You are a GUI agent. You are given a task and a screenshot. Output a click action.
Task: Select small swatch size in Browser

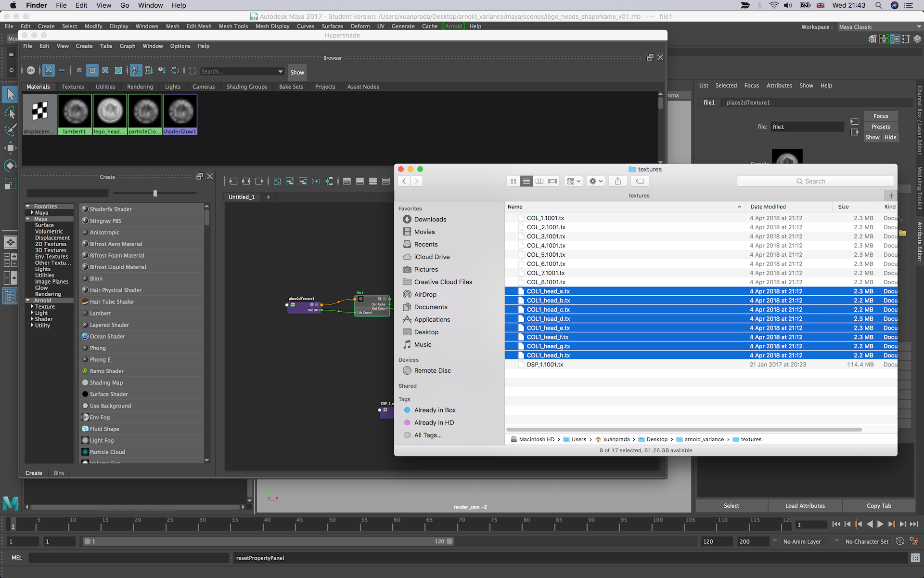(x=79, y=70)
